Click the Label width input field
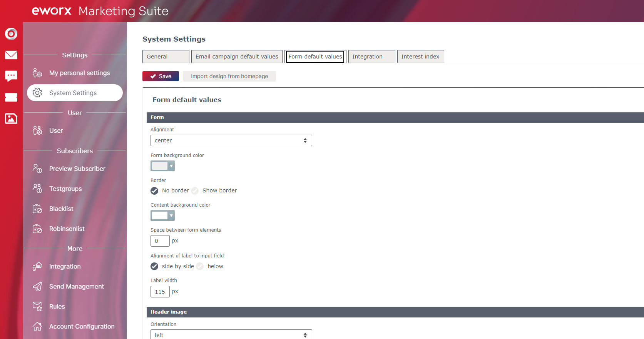 click(160, 292)
